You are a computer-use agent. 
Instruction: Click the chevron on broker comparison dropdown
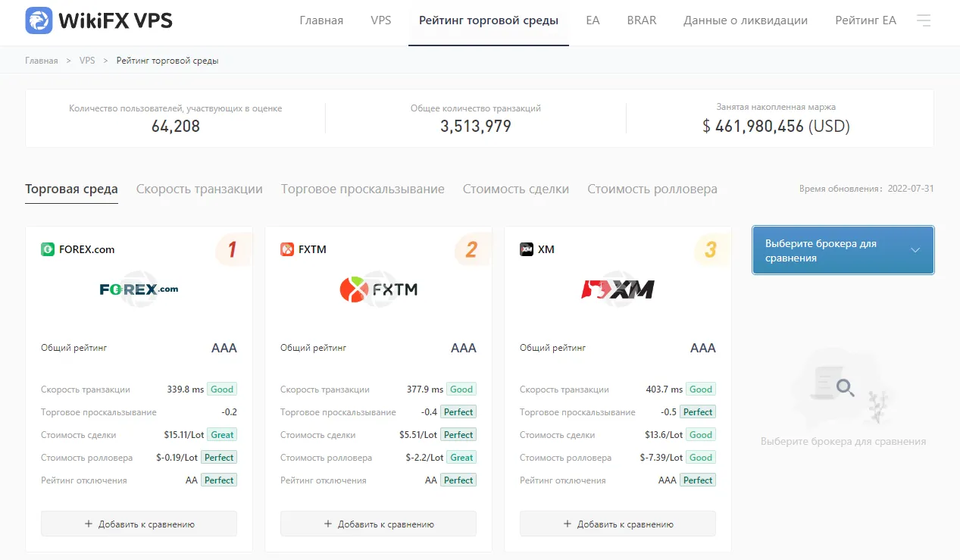pyautogui.click(x=915, y=250)
